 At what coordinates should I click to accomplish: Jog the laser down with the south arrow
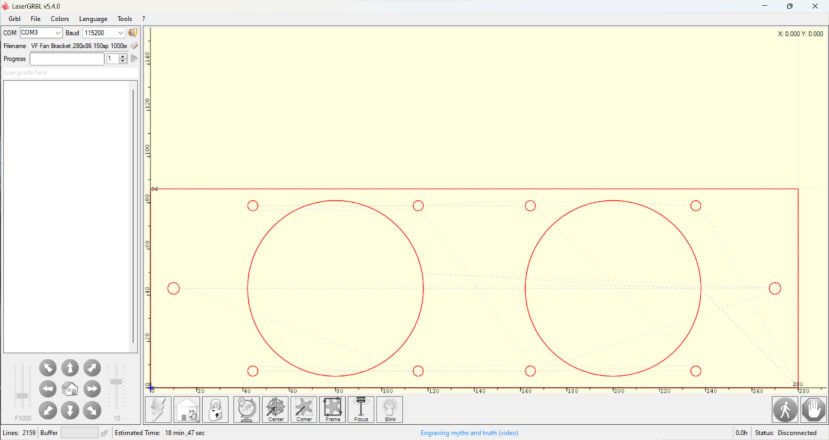[x=70, y=410]
